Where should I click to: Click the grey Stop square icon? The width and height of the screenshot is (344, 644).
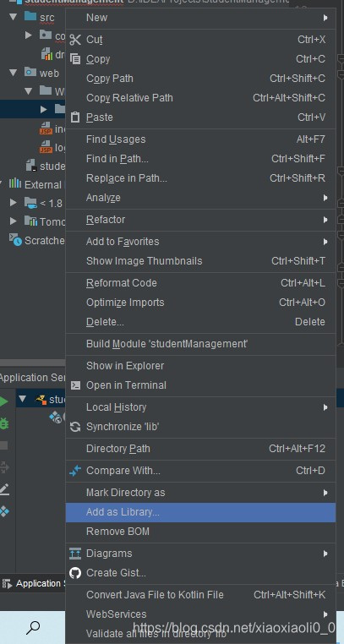click(x=3, y=445)
